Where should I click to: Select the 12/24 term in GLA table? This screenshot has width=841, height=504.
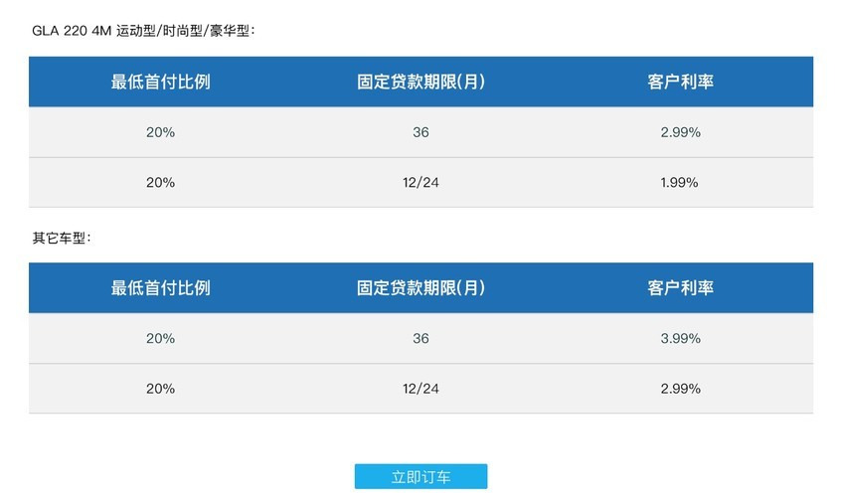pyautogui.click(x=420, y=183)
